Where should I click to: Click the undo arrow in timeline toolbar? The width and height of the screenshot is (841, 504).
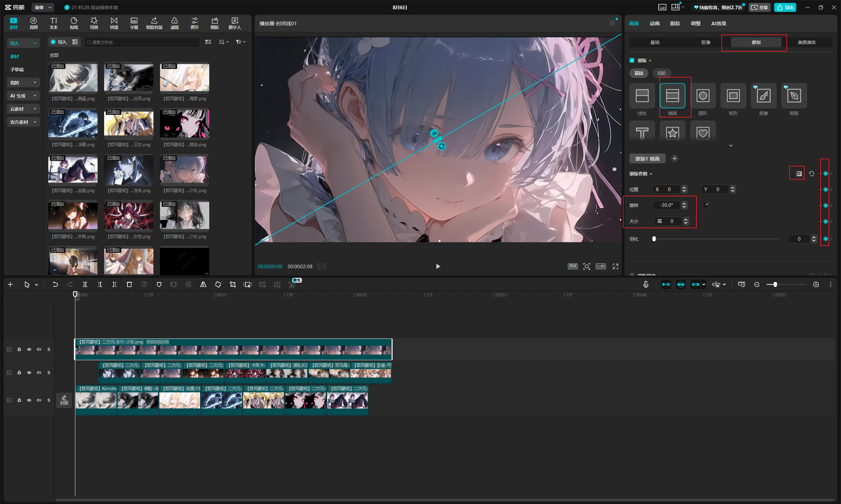point(55,285)
